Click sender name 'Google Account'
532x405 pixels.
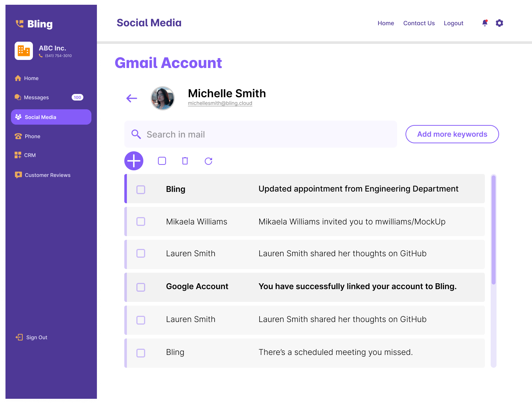[x=197, y=286]
